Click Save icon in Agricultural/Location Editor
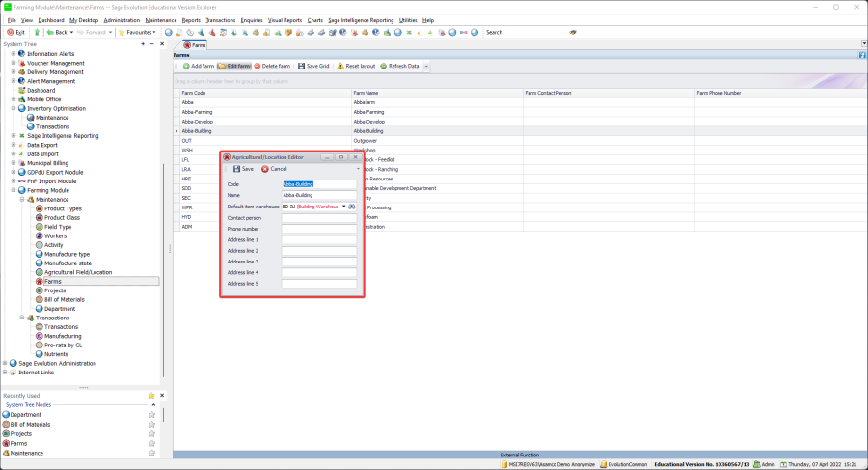This screenshot has height=470, width=868. [x=236, y=169]
